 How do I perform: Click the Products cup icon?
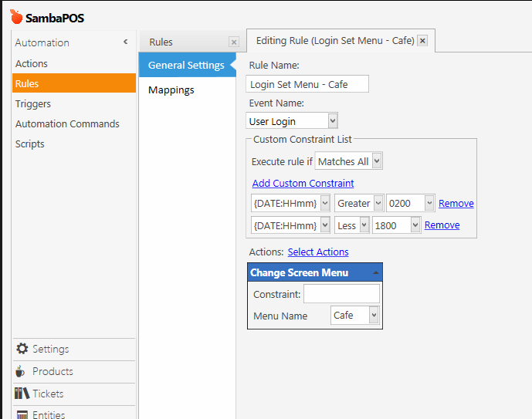pyautogui.click(x=20, y=371)
